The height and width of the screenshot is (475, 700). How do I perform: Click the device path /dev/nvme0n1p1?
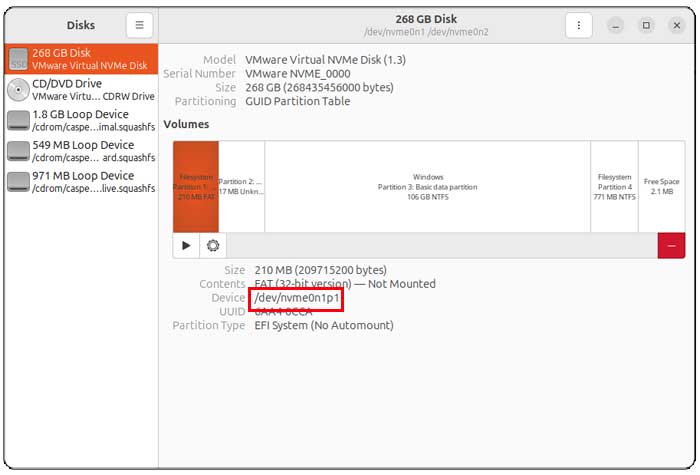[x=297, y=298]
